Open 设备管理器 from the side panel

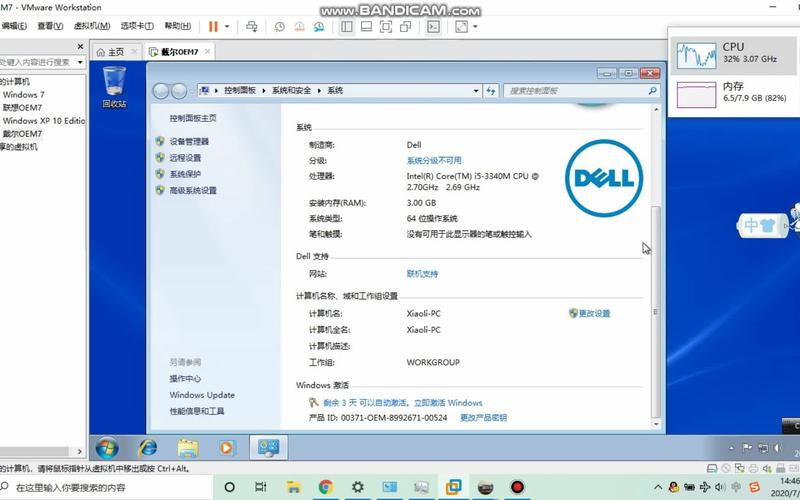click(189, 141)
